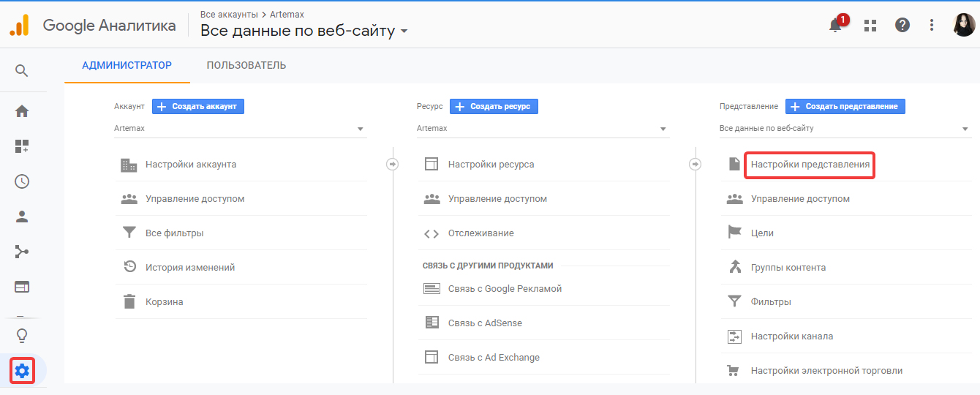Click the arrow circle between Account and Property columns
The image size is (980, 395).
click(x=393, y=165)
